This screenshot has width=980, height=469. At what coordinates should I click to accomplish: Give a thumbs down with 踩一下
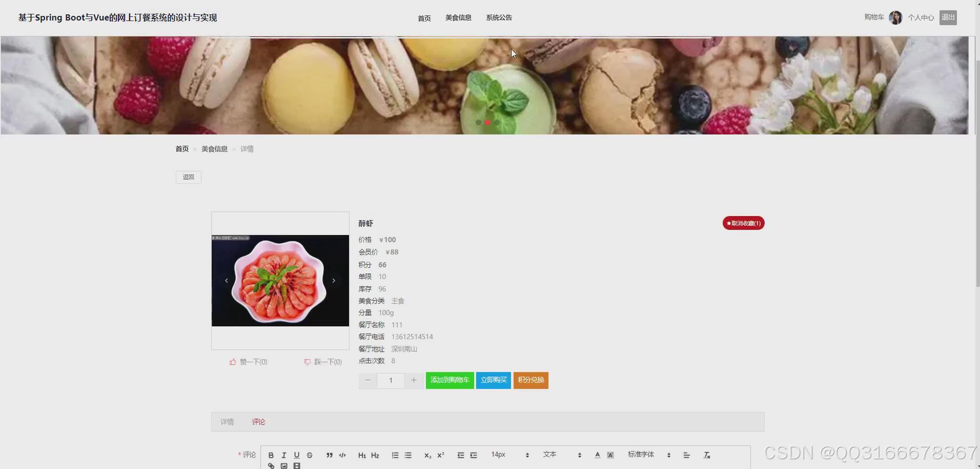[323, 361]
